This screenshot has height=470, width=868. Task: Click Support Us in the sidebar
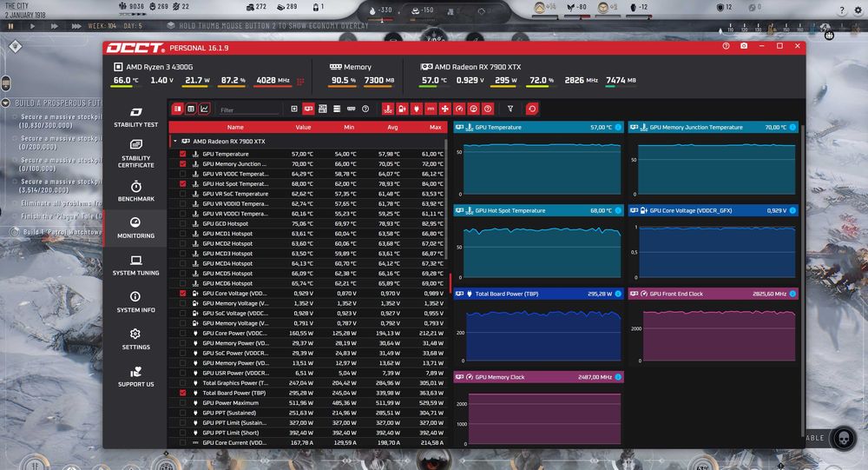tap(135, 376)
